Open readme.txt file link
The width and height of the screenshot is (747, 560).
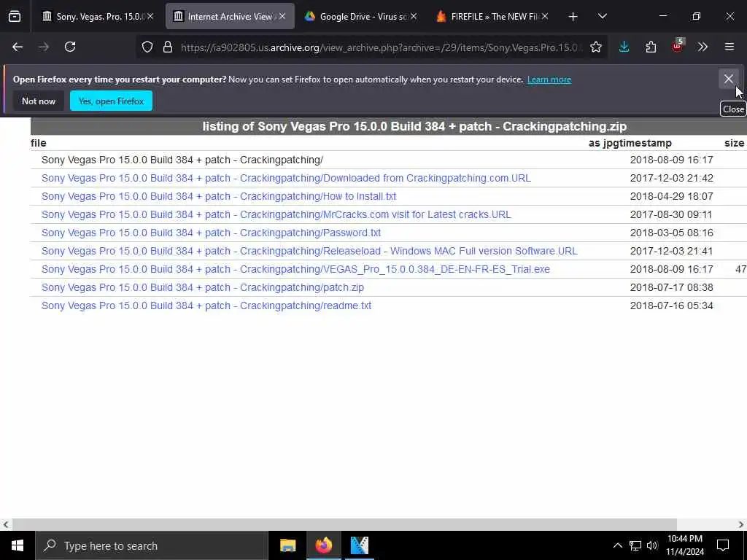(x=206, y=306)
